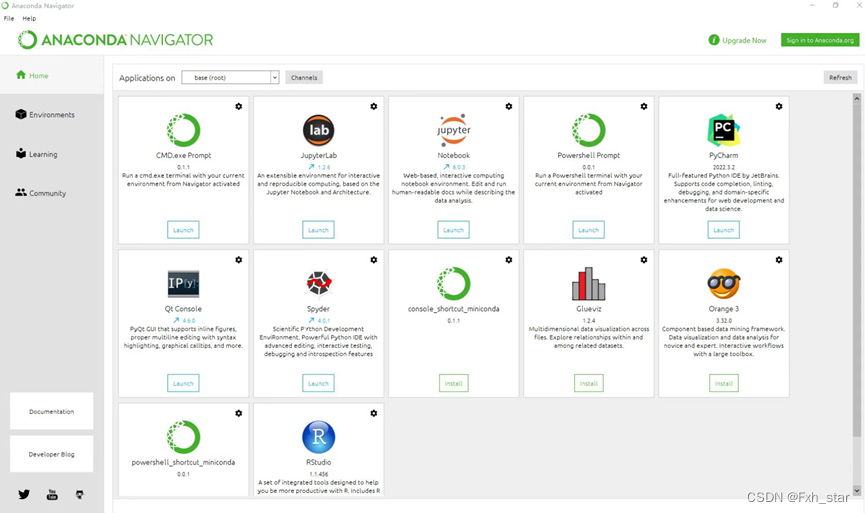
Task: Click the Powershell Prompt Anaconda icon
Action: click(x=589, y=130)
